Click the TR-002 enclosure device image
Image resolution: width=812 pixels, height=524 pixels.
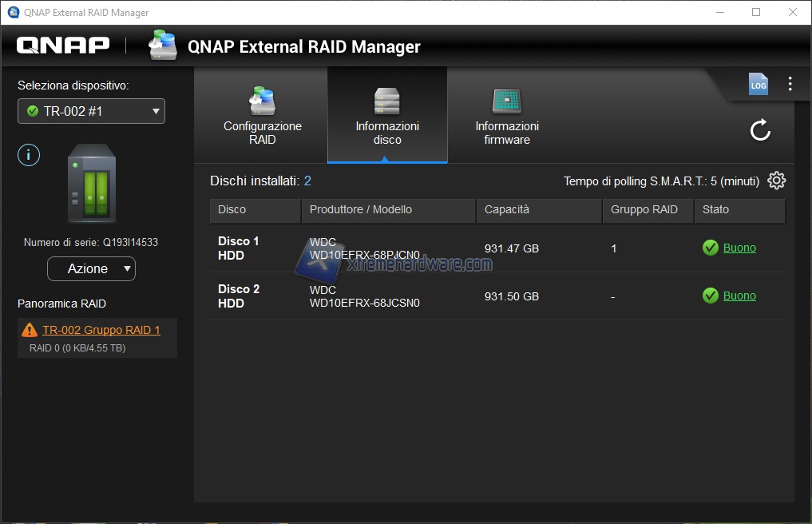(91, 184)
